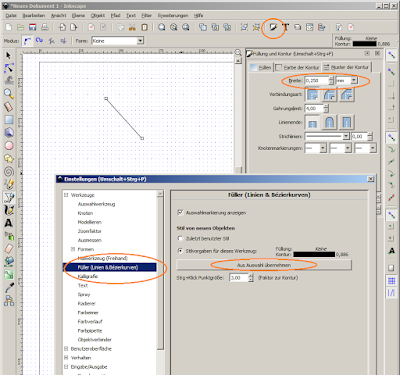Select the Node editing tool
Viewport: 400px width, 375px height.
click(x=9, y=68)
